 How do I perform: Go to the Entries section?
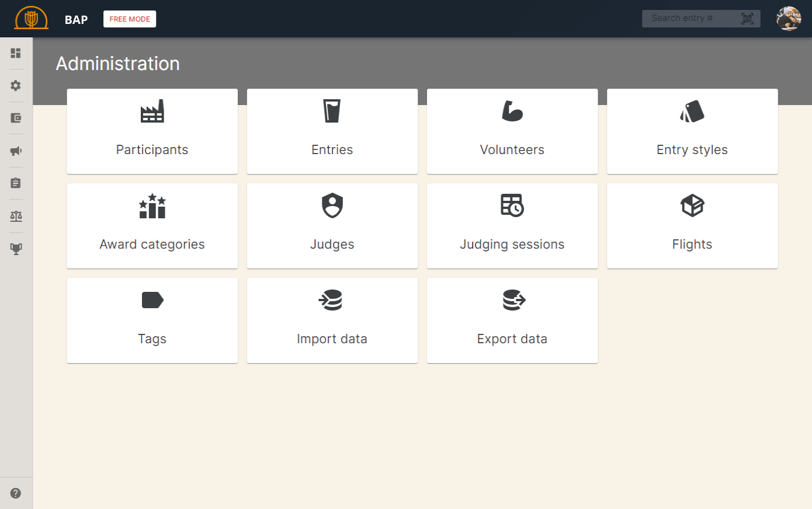tap(332, 131)
